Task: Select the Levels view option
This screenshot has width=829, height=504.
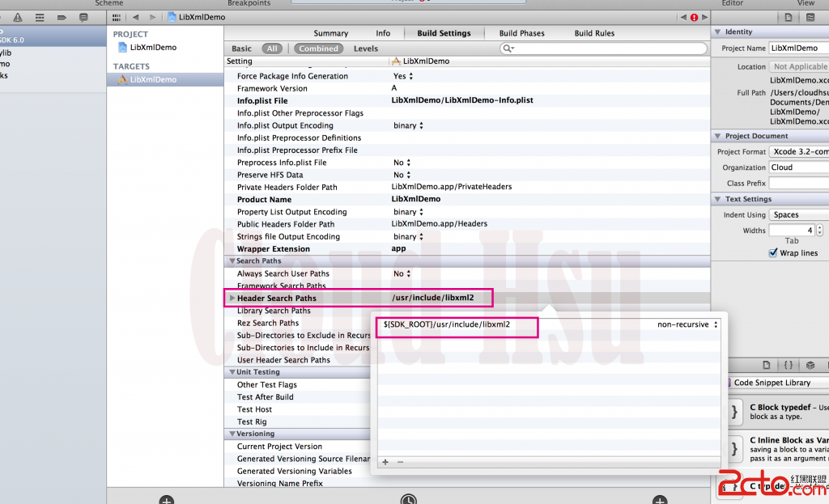Action: point(366,49)
